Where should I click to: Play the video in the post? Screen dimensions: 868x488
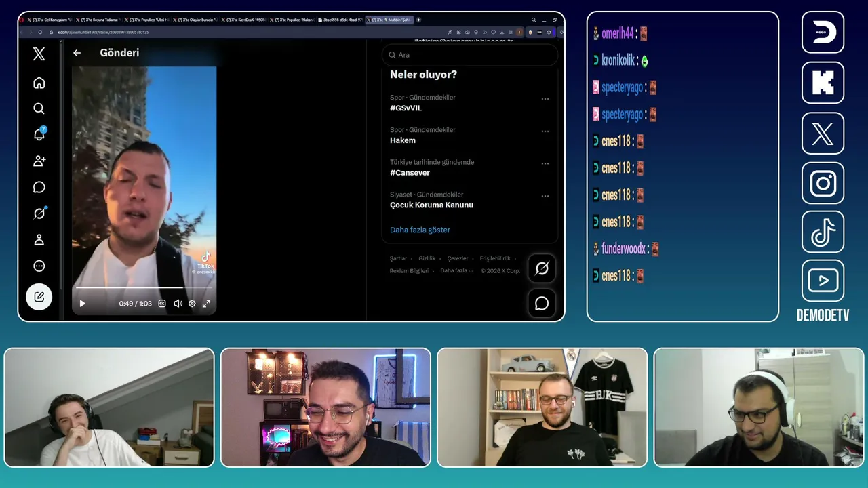(82, 304)
